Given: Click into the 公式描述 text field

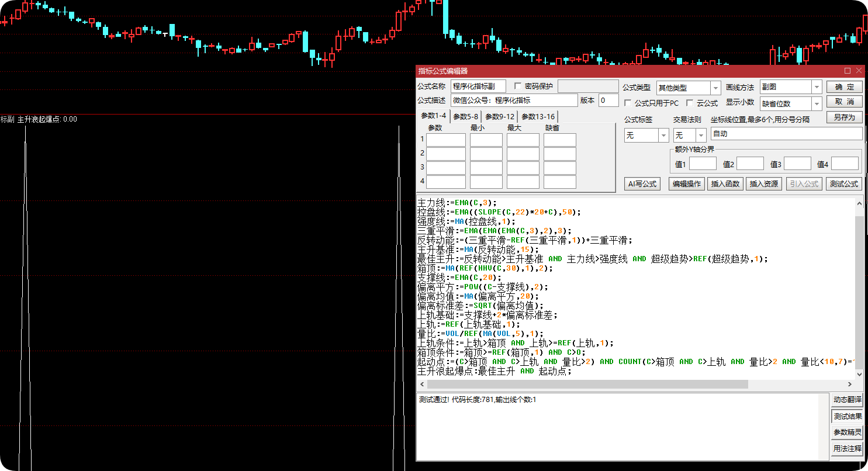Looking at the screenshot, I should tap(514, 101).
